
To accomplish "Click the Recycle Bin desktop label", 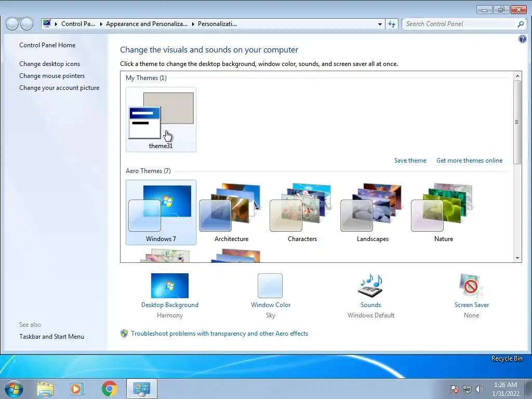I will click(507, 358).
